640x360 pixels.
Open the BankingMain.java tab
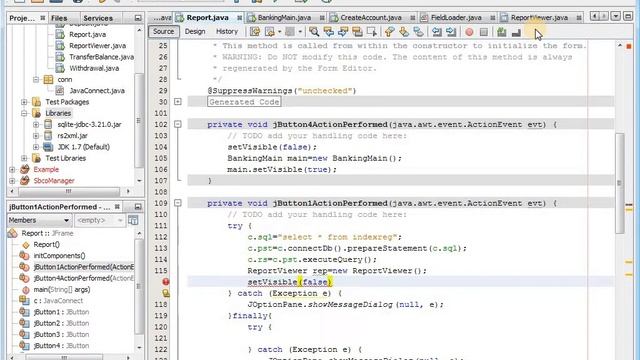pos(284,18)
